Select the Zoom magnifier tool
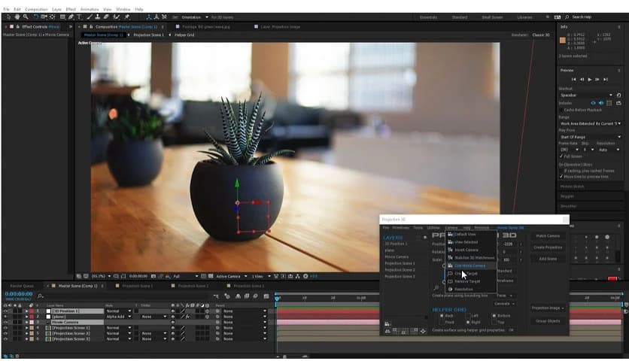 point(26,17)
